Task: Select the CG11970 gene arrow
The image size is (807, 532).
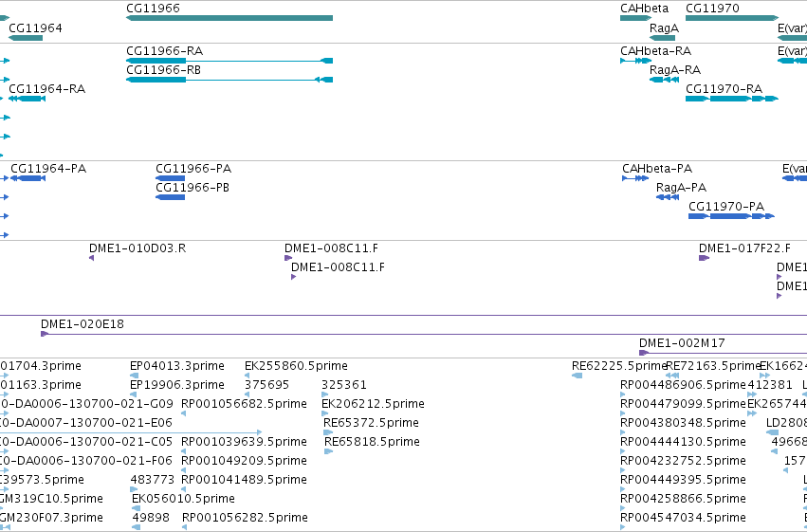Action: 732,18
